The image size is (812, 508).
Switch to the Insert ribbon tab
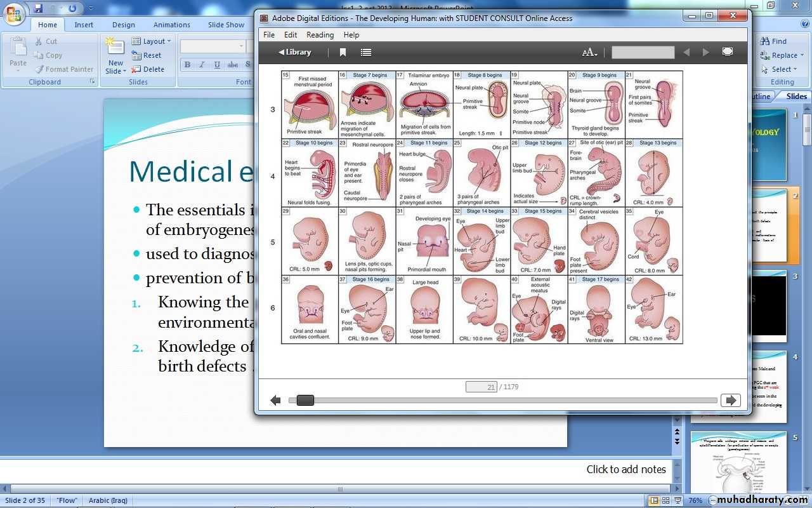(84, 25)
